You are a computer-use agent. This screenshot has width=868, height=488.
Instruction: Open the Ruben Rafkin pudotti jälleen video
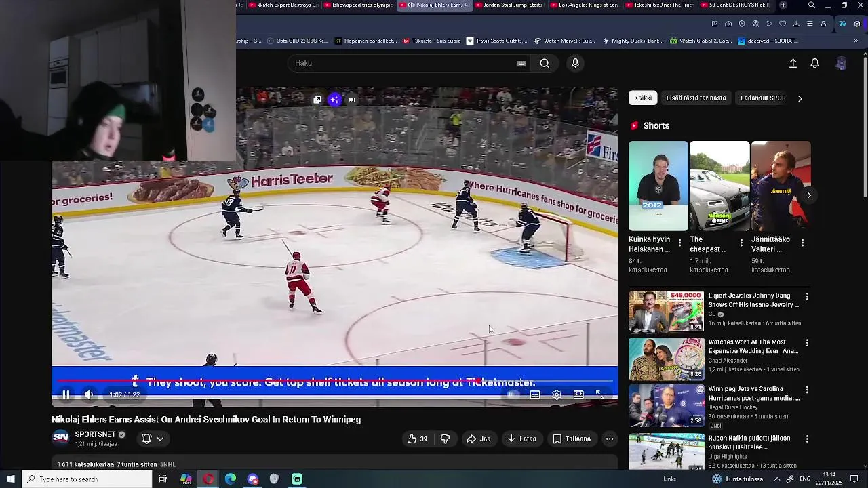(x=749, y=443)
